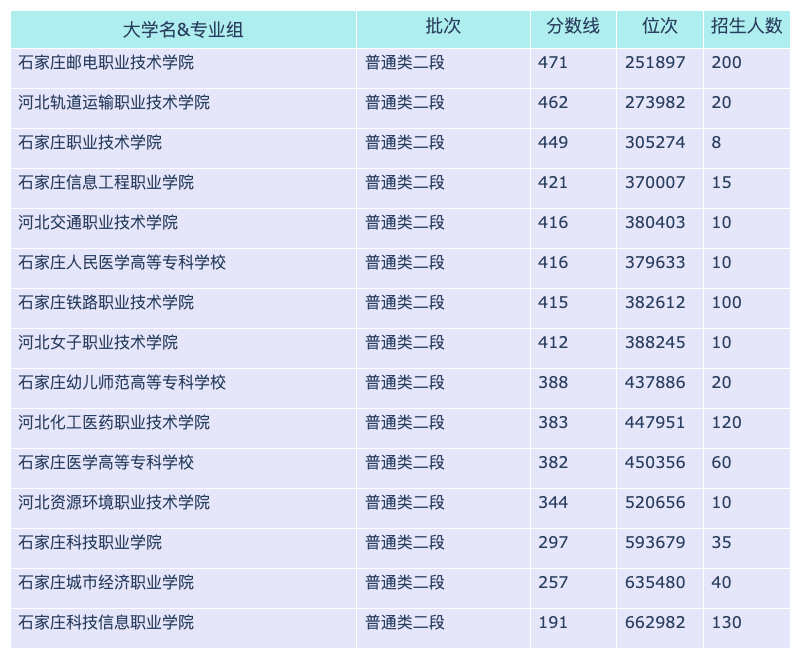Click score value 388
The image size is (800, 660).
pos(553,382)
